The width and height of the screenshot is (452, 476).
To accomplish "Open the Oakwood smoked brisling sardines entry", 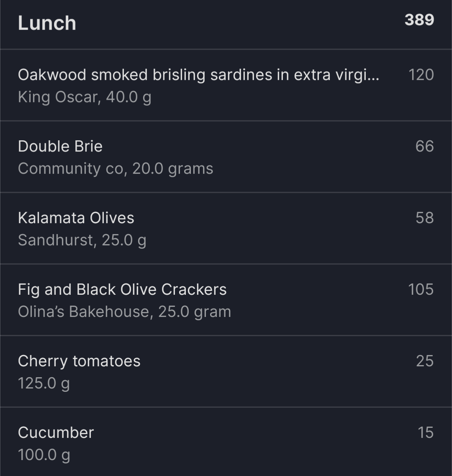I will pos(226,85).
